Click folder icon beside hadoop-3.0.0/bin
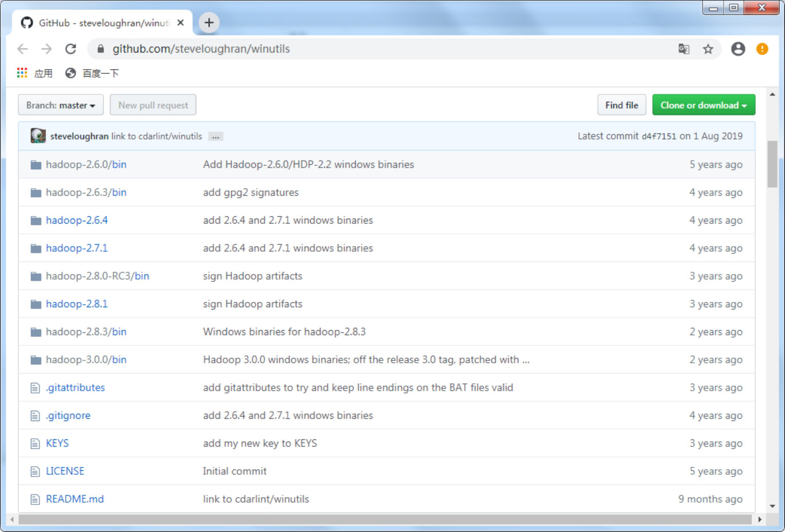The image size is (785, 532). point(35,360)
